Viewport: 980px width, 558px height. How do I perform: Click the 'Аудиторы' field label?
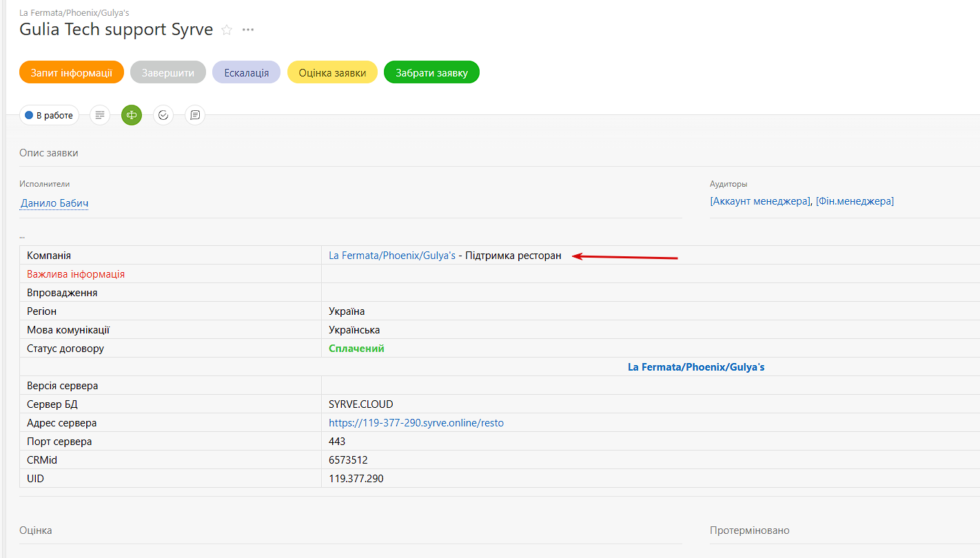point(728,184)
